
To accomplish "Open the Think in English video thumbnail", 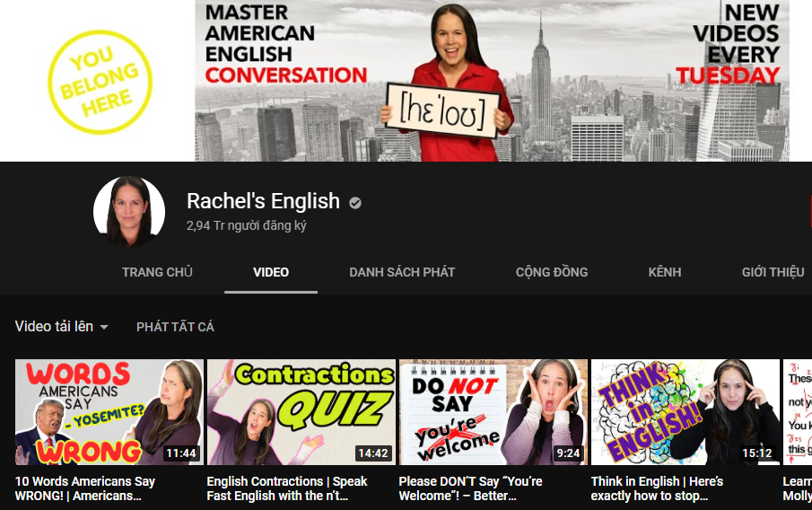I will pos(685,412).
